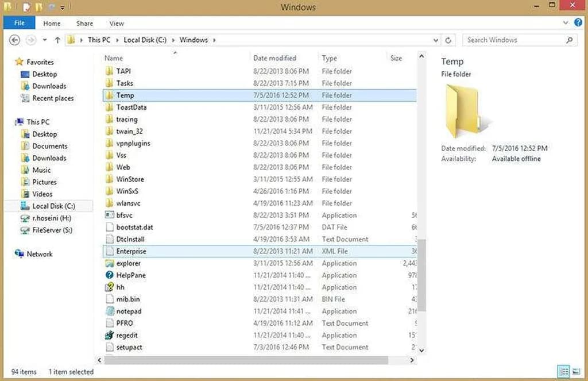Sort files by Date modified column
The image size is (588, 381).
(x=275, y=58)
